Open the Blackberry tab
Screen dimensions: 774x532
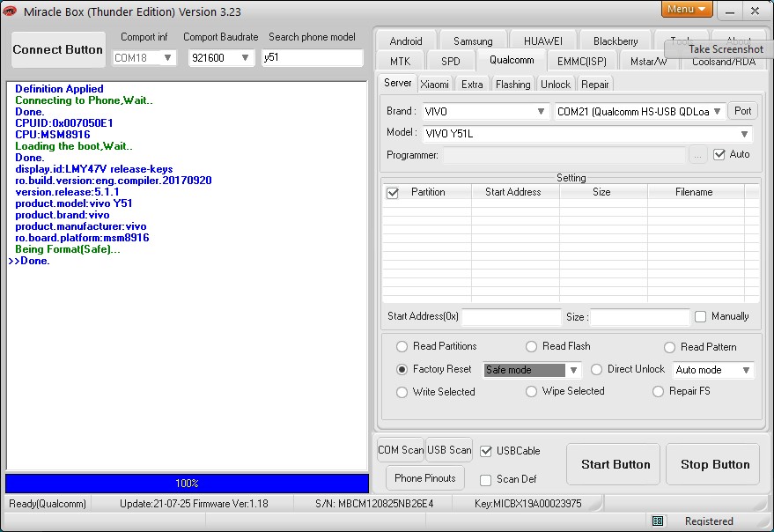click(616, 41)
